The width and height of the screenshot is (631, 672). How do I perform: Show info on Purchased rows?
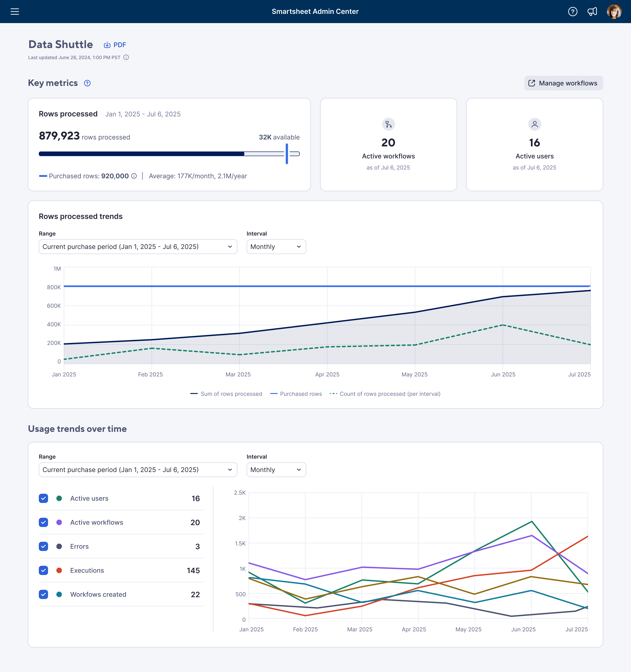pyautogui.click(x=134, y=176)
